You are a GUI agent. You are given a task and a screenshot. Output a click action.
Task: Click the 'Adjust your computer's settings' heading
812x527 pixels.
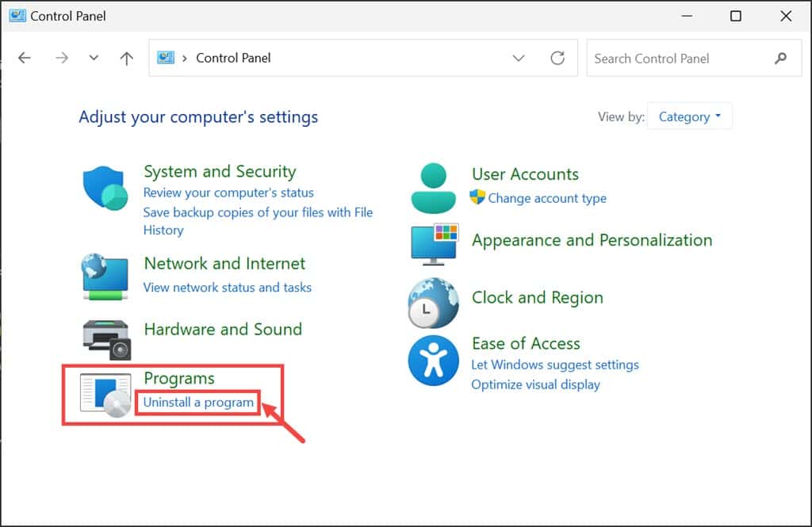click(x=198, y=117)
